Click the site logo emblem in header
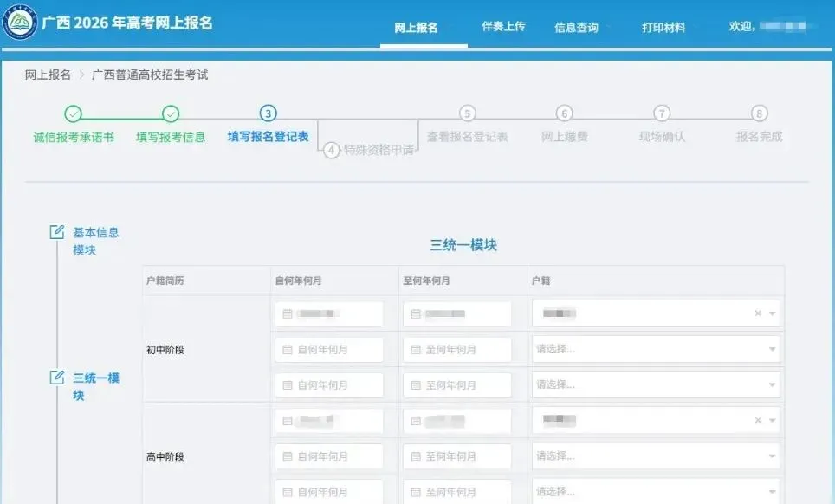Image resolution: width=835 pixels, height=504 pixels. pyautogui.click(x=20, y=22)
